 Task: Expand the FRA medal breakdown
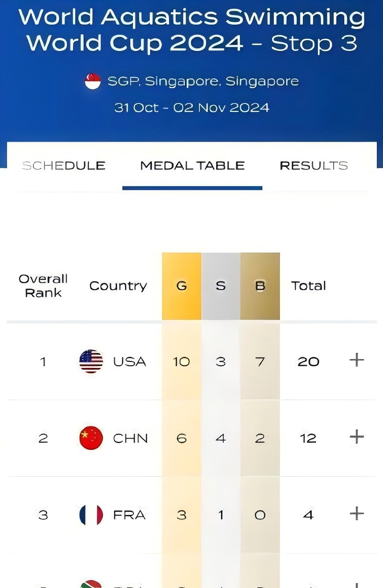click(356, 514)
